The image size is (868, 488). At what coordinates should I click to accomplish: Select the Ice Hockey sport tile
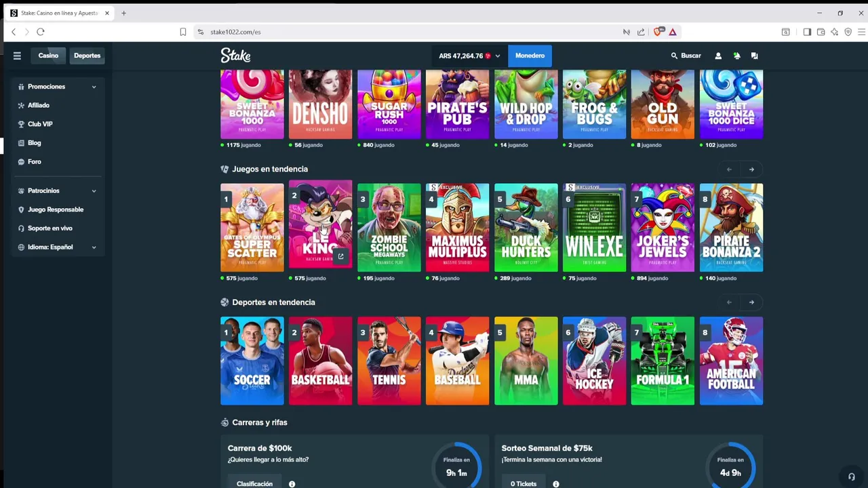point(595,361)
